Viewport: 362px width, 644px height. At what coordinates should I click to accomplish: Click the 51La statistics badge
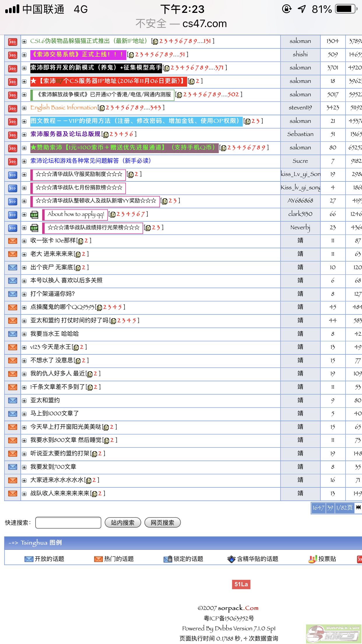[x=241, y=584]
